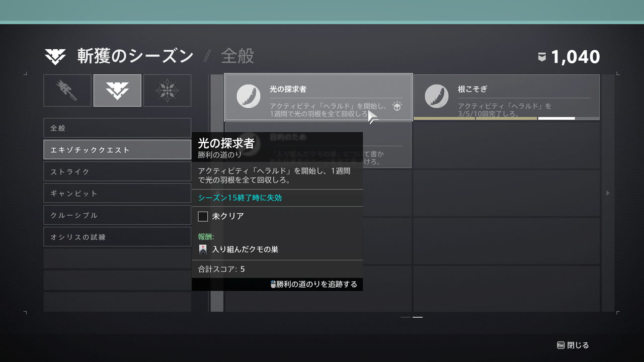Screen dimensions: 644x362
Task: Click the feather icon on 光の探求者 card
Action: [x=249, y=96]
